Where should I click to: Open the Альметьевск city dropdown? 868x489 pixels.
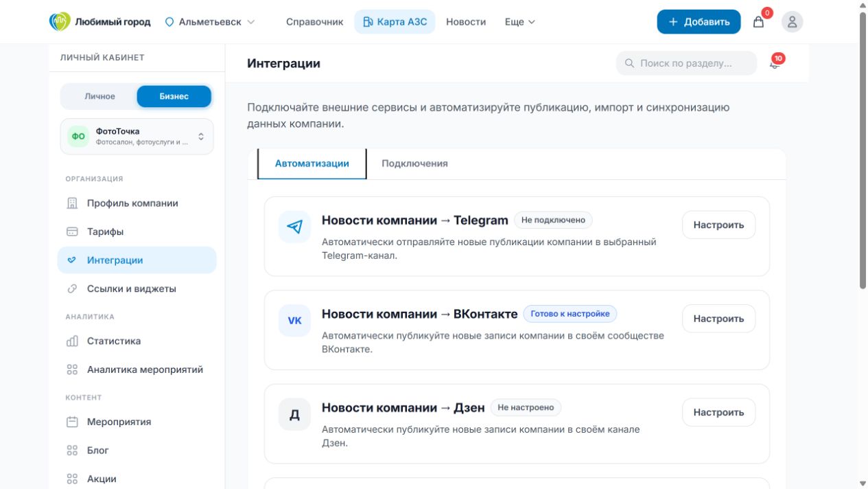point(210,22)
